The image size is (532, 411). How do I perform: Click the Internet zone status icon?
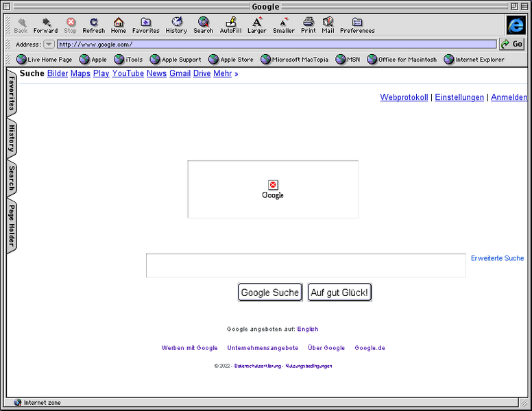click(18, 403)
